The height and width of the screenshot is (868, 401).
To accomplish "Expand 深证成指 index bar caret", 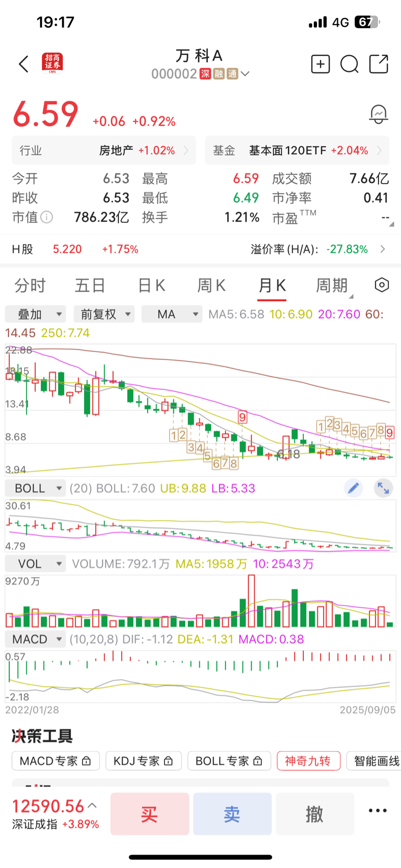I will 92,805.
